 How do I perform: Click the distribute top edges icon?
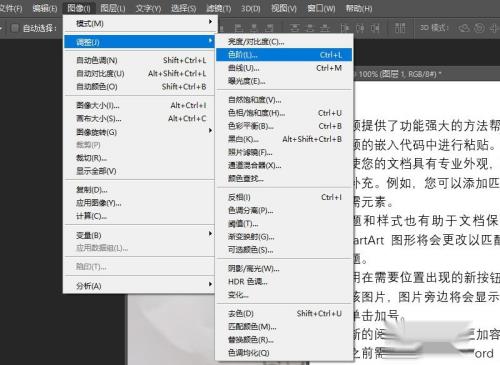point(294,28)
